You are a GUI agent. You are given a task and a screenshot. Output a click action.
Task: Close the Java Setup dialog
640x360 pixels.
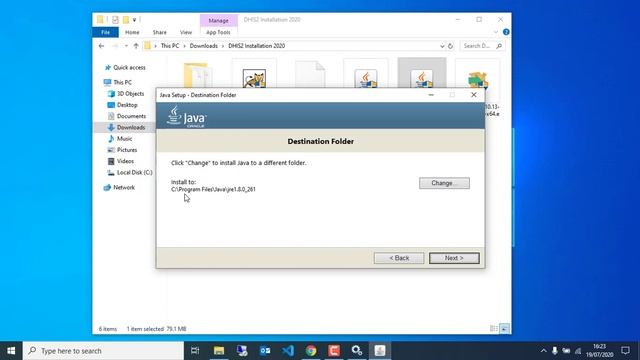click(x=473, y=95)
